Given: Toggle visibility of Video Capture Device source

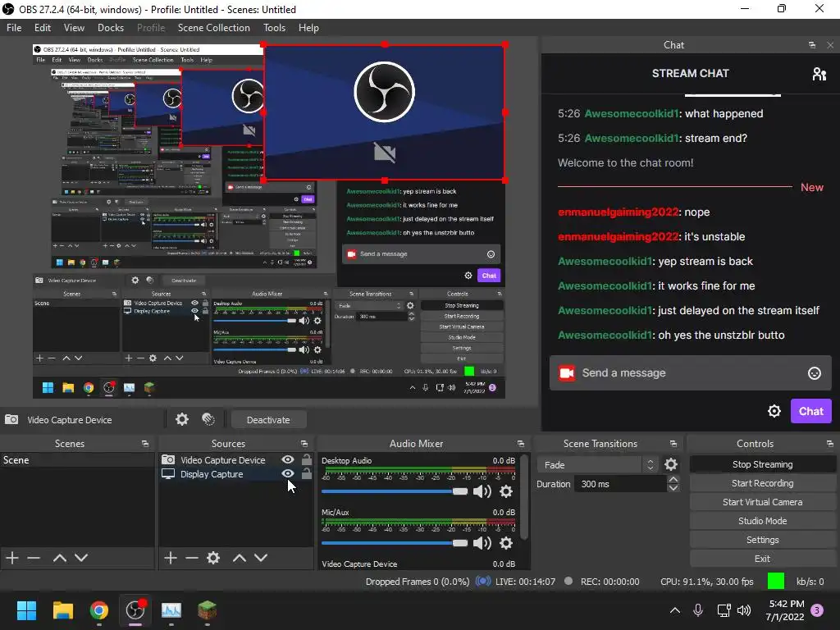Looking at the screenshot, I should tap(288, 459).
